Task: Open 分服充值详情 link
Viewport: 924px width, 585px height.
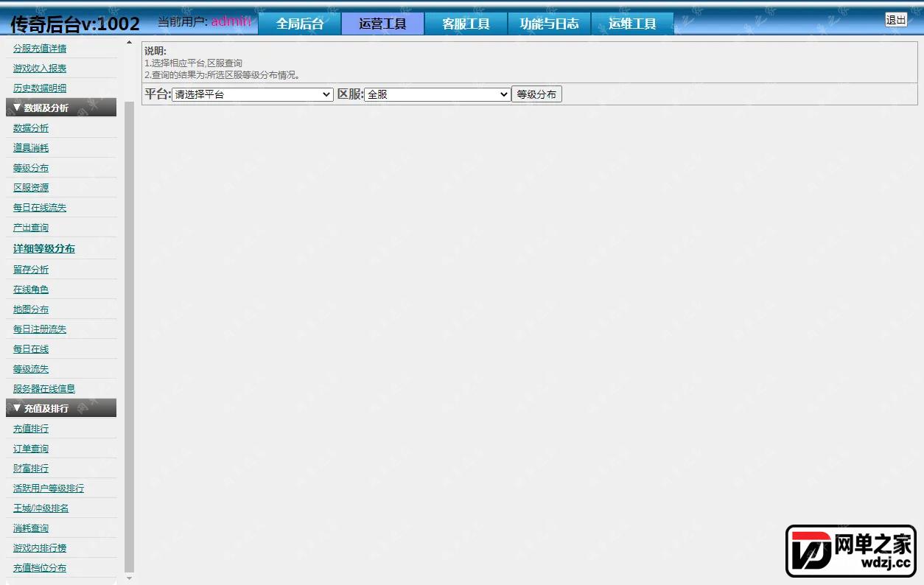Action: pos(40,49)
